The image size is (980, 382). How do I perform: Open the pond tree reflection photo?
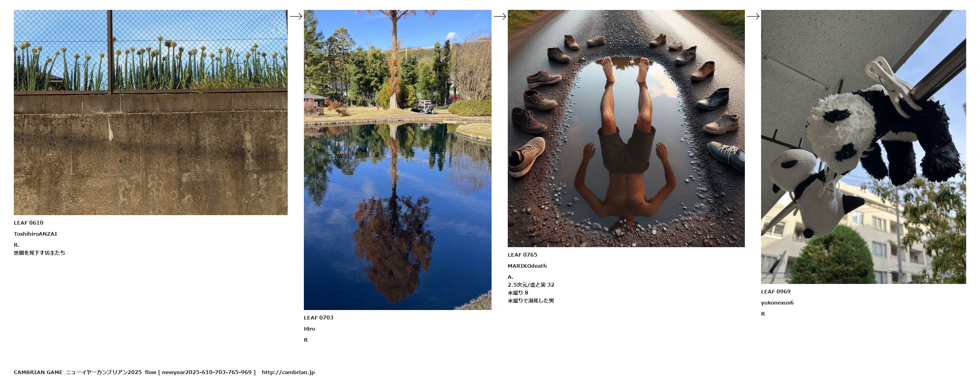tap(398, 160)
